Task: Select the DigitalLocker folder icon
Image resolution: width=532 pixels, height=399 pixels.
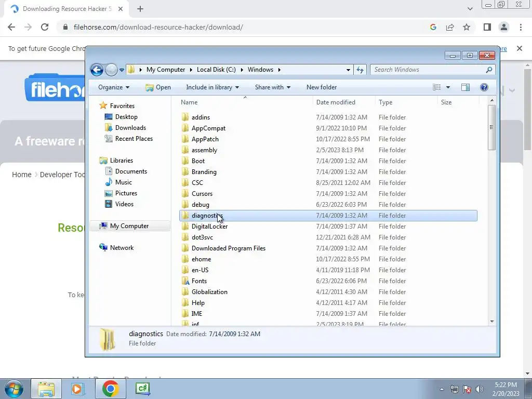Action: pos(185,227)
